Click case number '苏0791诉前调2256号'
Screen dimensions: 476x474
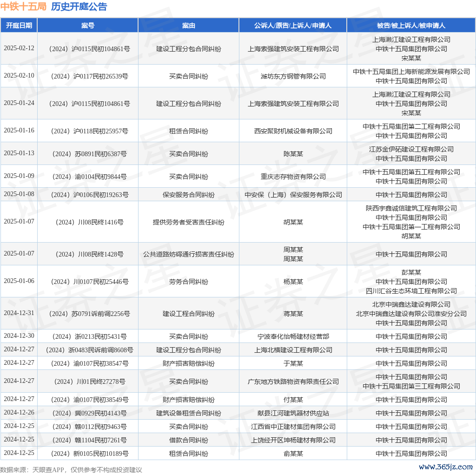click(100, 314)
